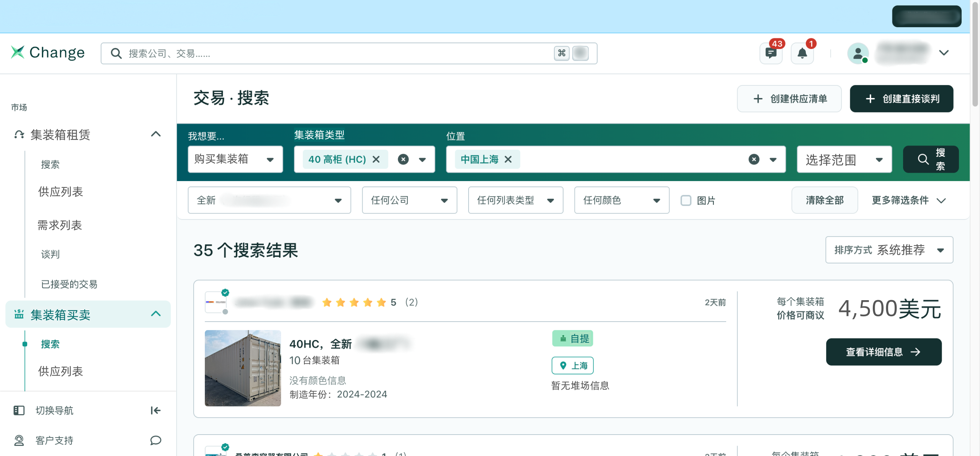Open the messages icon with 43 badge

point(771,53)
